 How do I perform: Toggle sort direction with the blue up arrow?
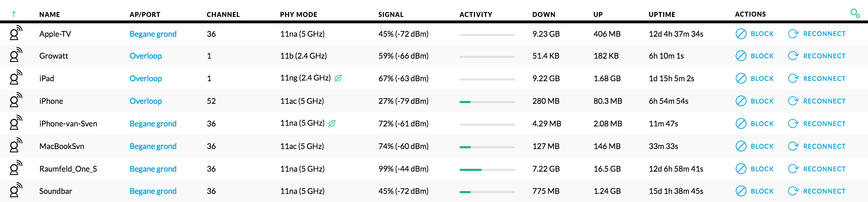click(x=14, y=14)
